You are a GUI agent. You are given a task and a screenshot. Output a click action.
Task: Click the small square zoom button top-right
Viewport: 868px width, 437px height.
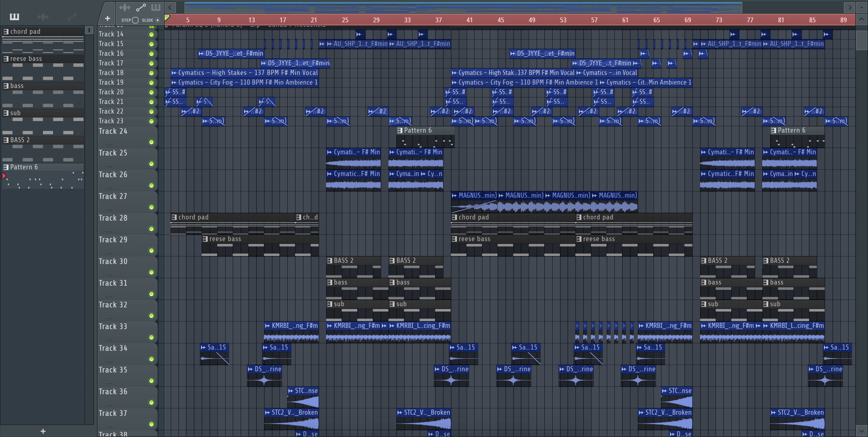click(862, 7)
